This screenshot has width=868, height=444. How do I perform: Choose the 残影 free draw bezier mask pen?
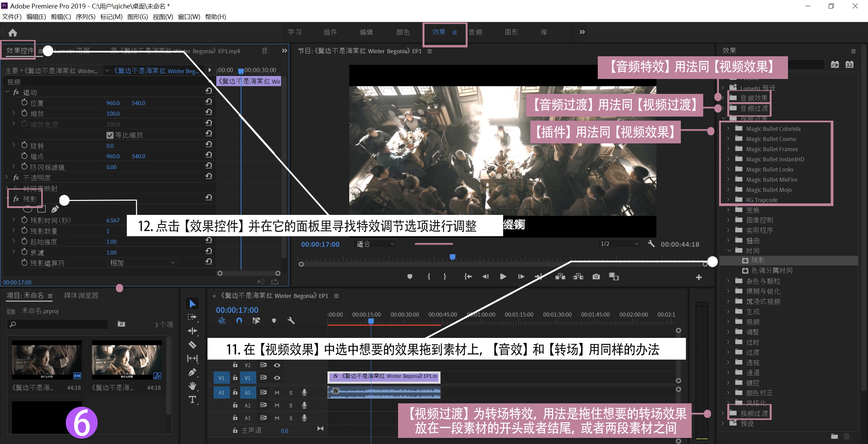click(x=55, y=209)
